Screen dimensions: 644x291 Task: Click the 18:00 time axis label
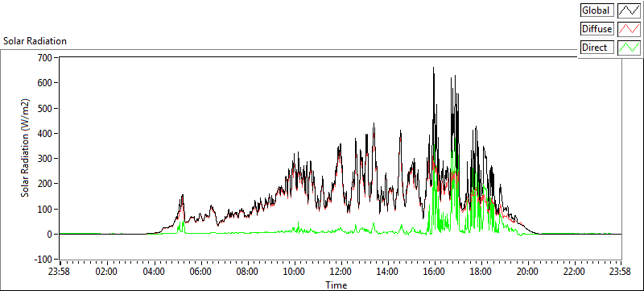click(x=481, y=272)
